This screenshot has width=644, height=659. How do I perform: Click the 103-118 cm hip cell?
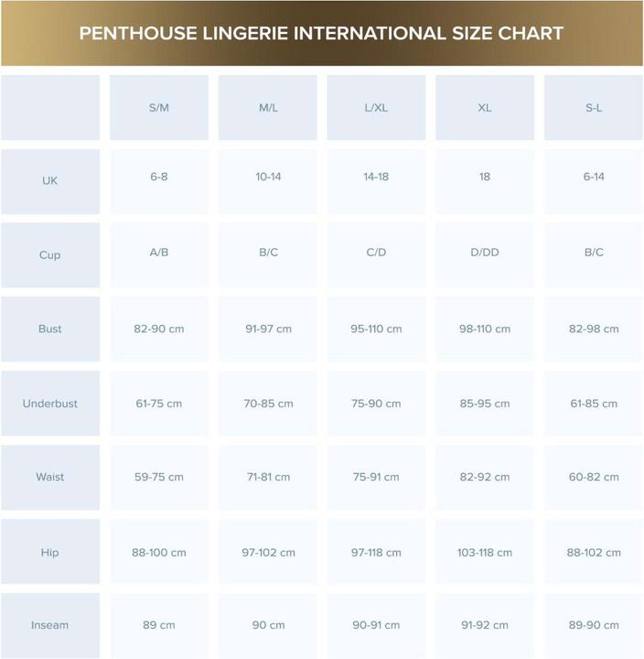tap(485, 553)
